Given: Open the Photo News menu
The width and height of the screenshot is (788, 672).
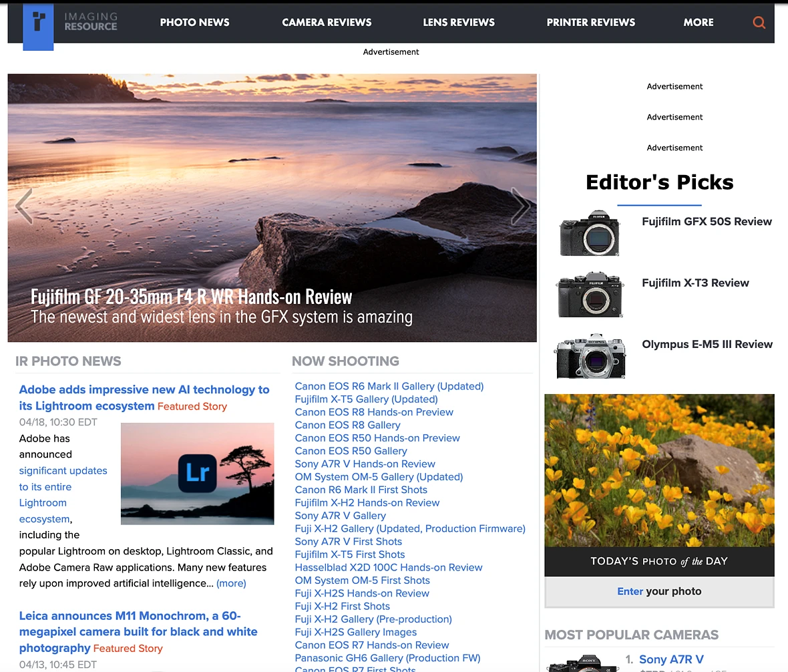Looking at the screenshot, I should click(x=194, y=23).
